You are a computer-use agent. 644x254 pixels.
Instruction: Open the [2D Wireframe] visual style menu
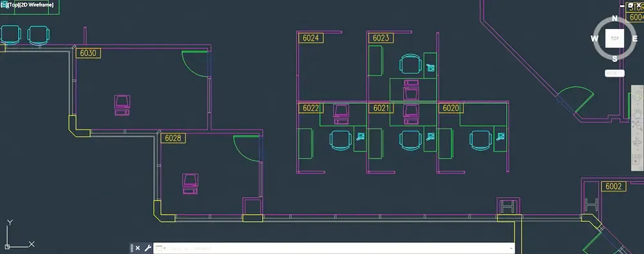coord(37,5)
